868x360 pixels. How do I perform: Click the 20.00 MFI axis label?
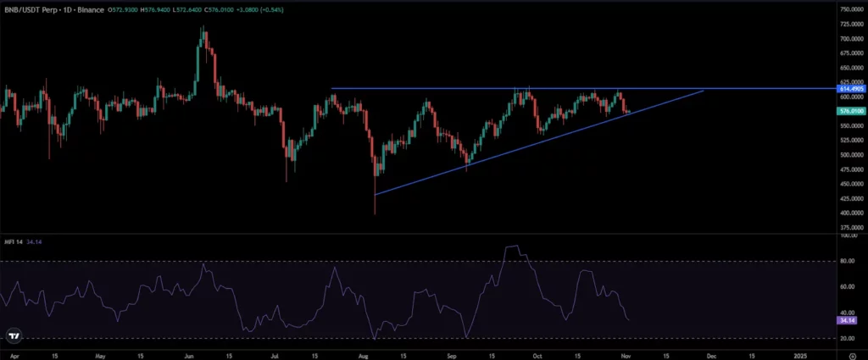(x=848, y=339)
